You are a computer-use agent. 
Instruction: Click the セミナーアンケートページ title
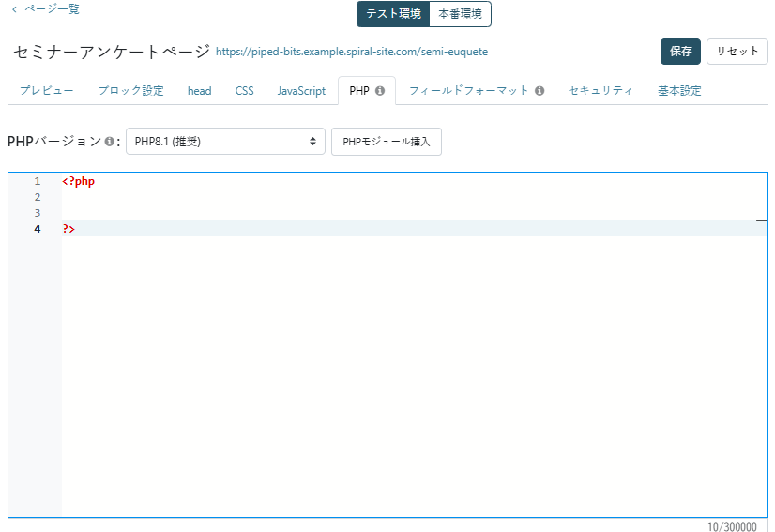tap(112, 52)
